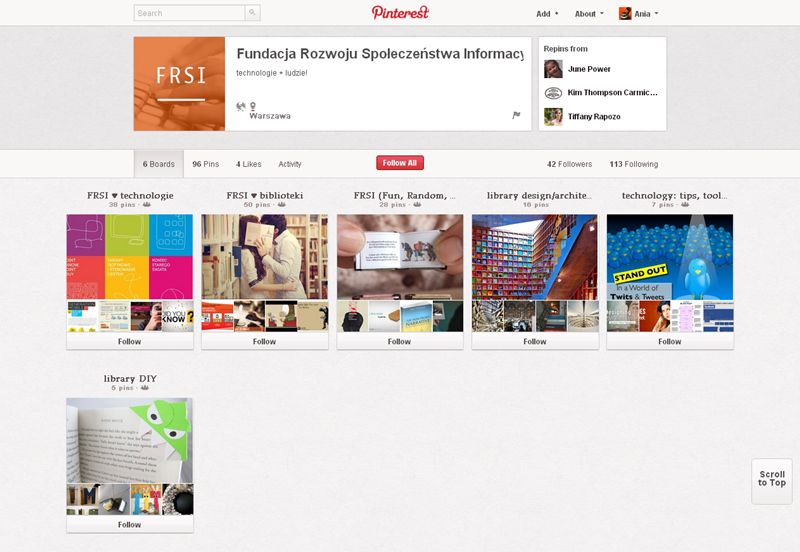The height and width of the screenshot is (552, 800).
Task: Click Kim Thompson Carmichael's avatar icon
Action: tap(553, 93)
